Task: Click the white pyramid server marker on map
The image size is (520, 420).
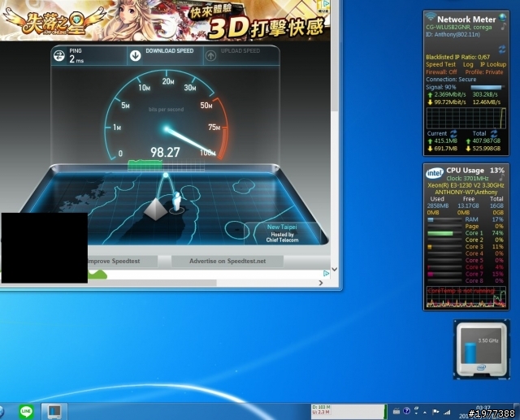Action: pos(155,209)
